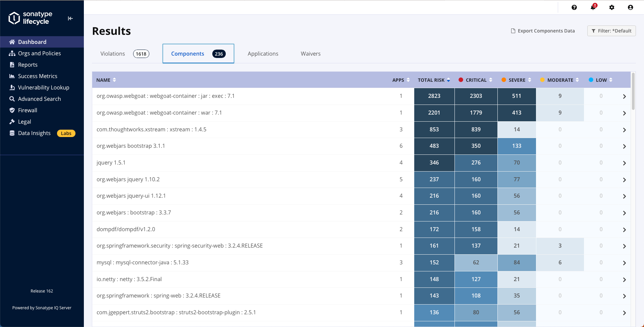Image resolution: width=644 pixels, height=327 pixels.
Task: Expand the xstream 1.4.5 row chevron
Action: click(624, 130)
